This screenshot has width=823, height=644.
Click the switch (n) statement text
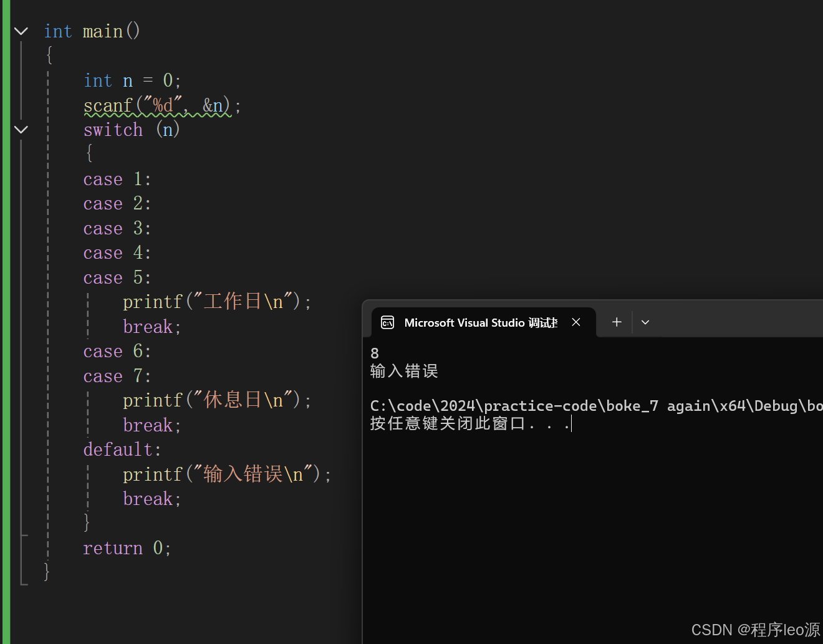pyautogui.click(x=132, y=130)
